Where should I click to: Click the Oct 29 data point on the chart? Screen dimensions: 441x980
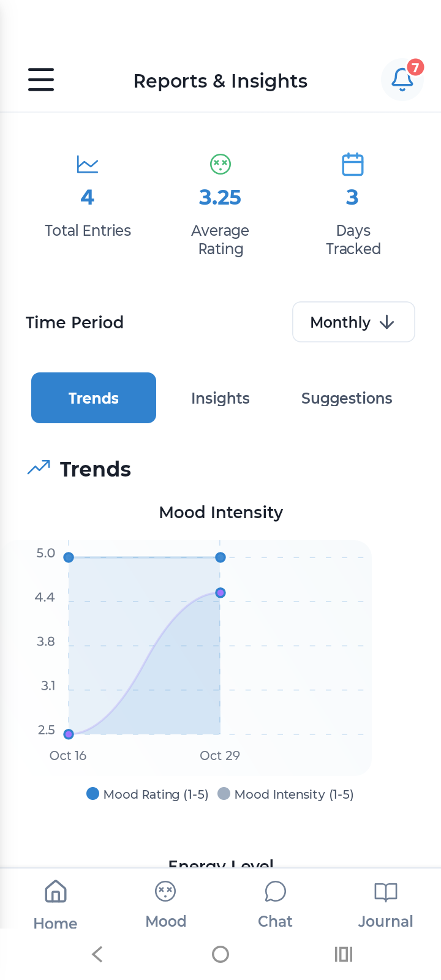click(x=220, y=557)
